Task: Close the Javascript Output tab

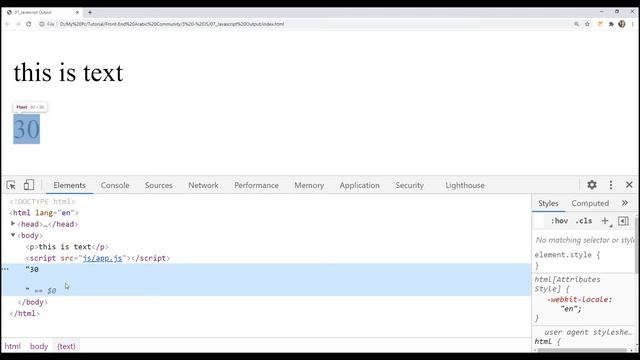Action: (x=77, y=12)
